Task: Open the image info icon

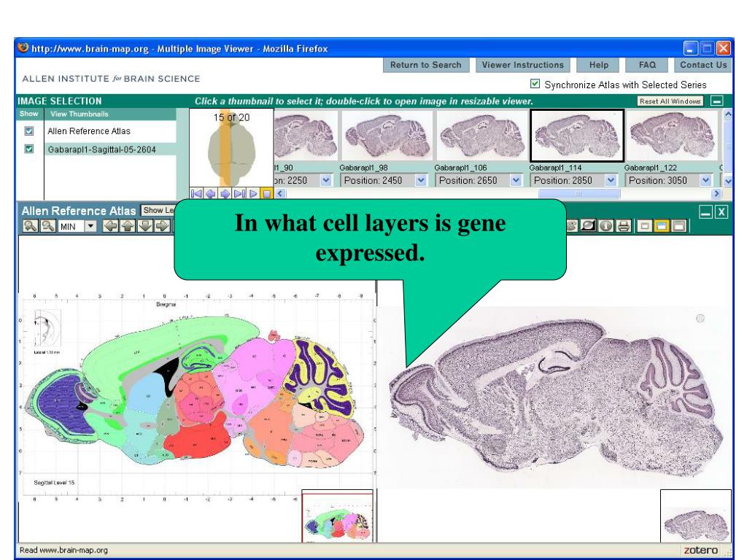Action: pos(606,226)
